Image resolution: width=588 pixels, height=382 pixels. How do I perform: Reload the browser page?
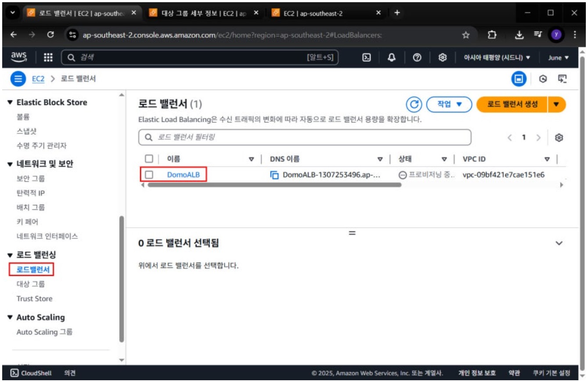tap(50, 35)
